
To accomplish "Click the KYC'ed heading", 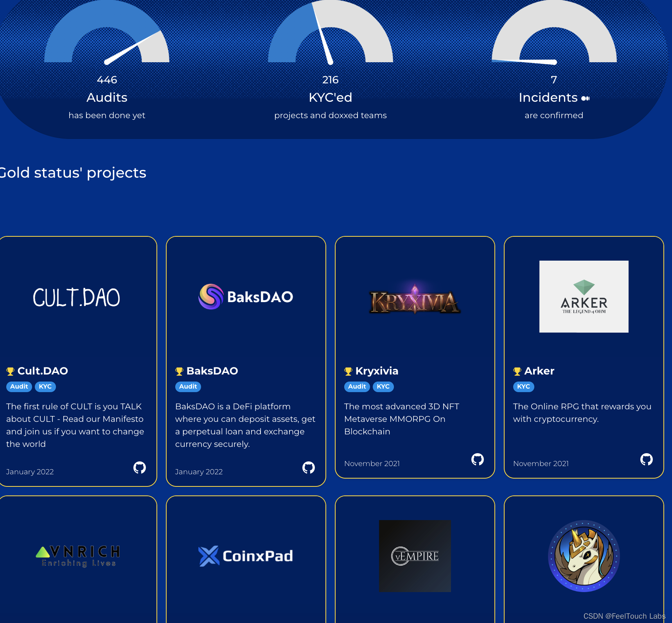I will pyautogui.click(x=331, y=97).
